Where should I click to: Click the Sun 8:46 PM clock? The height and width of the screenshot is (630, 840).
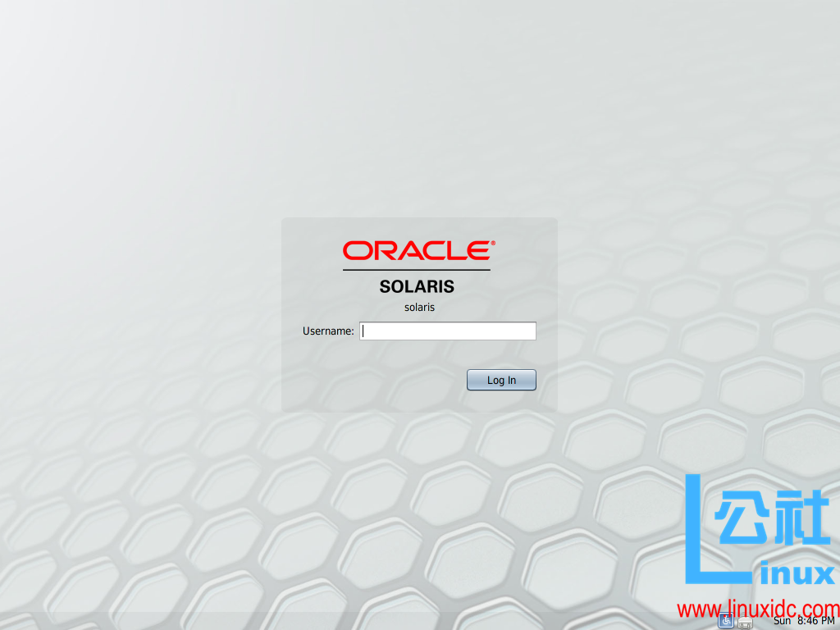coord(804,621)
